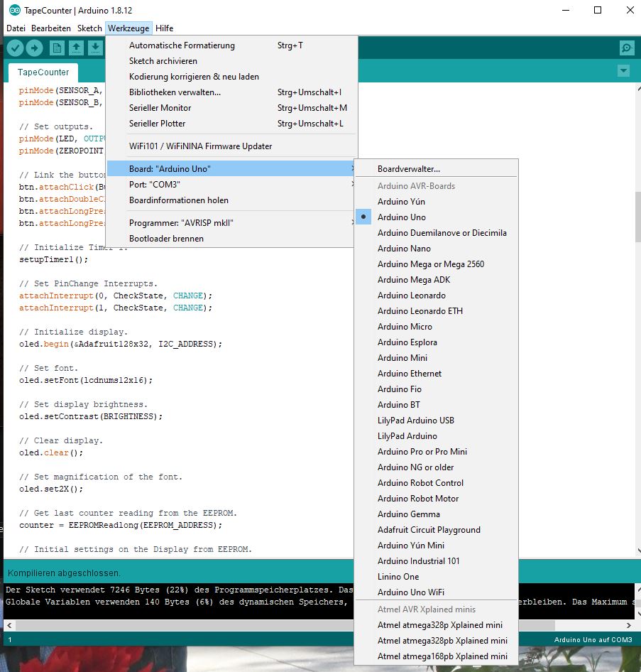Select Atmel atmega168pb Xplained mini
Screen dimensions: 641x672
[x=437, y=656]
